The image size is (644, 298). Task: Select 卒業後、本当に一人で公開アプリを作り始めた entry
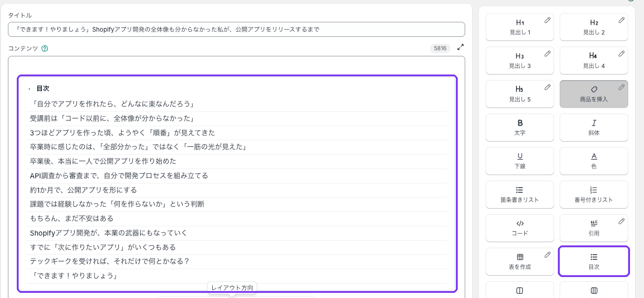(103, 161)
